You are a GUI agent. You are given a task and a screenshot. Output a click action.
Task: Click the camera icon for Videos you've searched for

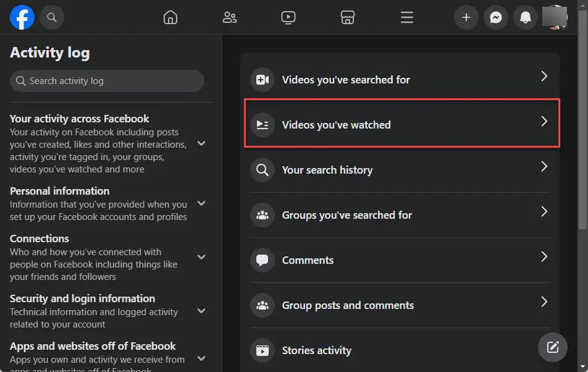tap(262, 80)
